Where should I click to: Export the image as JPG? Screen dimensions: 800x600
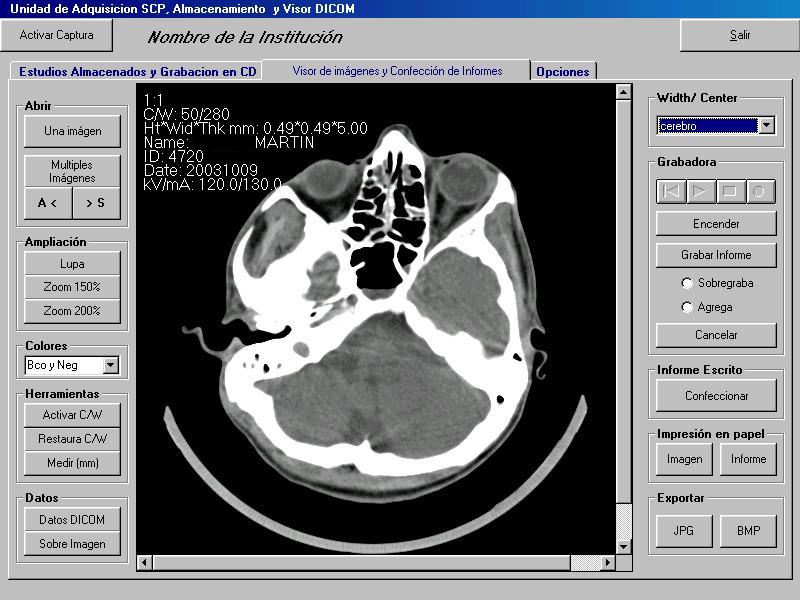(677, 531)
